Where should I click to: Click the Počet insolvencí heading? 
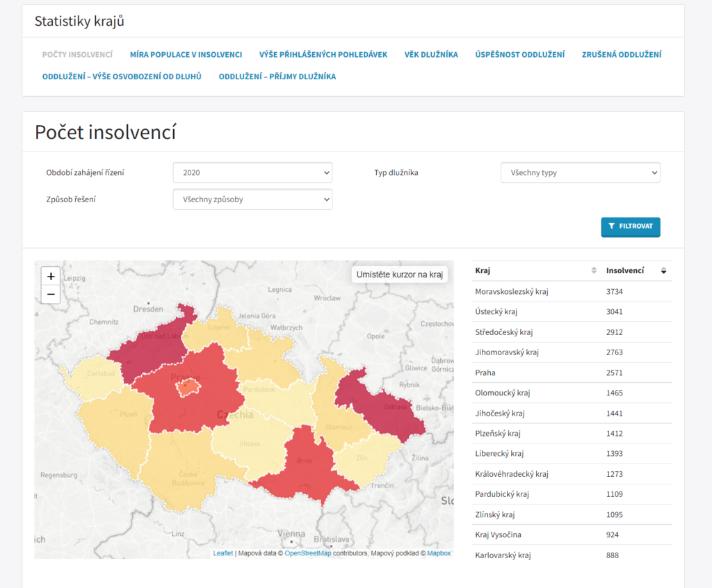click(106, 132)
